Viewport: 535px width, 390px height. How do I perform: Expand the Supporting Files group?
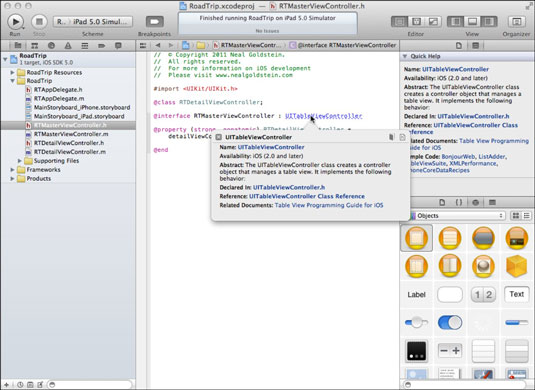pyautogui.click(x=19, y=161)
